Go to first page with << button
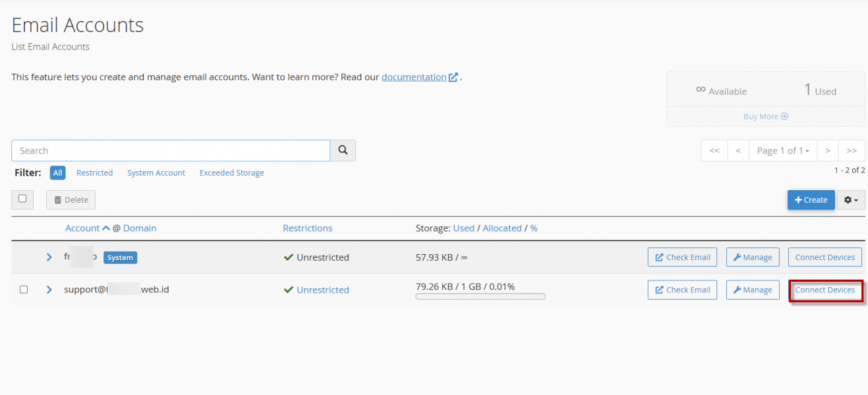Image resolution: width=868 pixels, height=395 pixels. pos(714,151)
